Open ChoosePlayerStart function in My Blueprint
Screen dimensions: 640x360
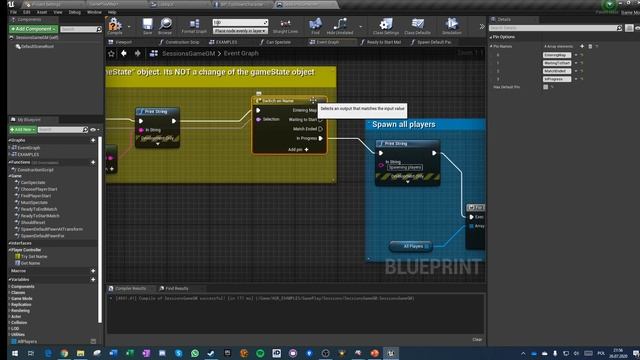pos(39,189)
